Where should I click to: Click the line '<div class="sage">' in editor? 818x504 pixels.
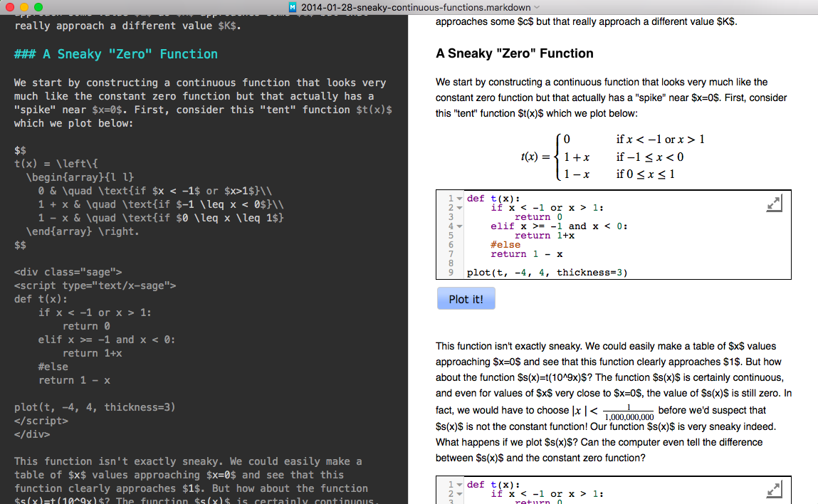coord(68,273)
